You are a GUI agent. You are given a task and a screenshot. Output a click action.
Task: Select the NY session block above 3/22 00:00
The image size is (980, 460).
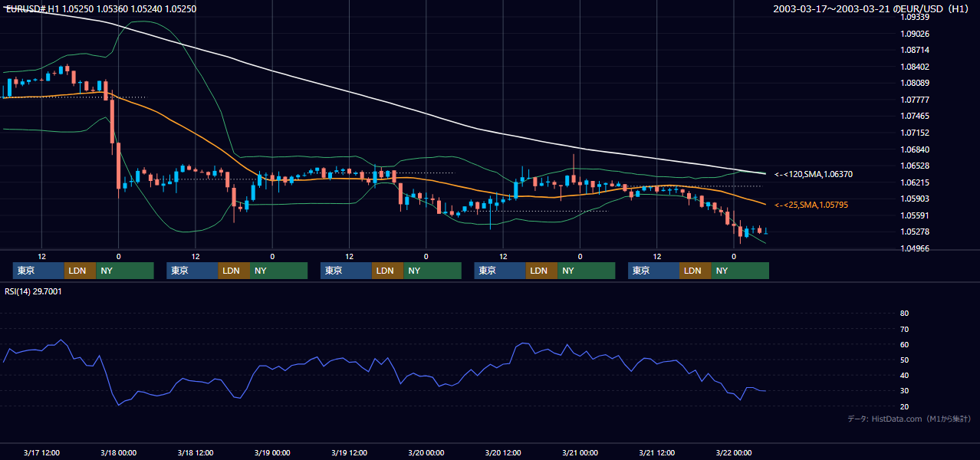[740, 271]
